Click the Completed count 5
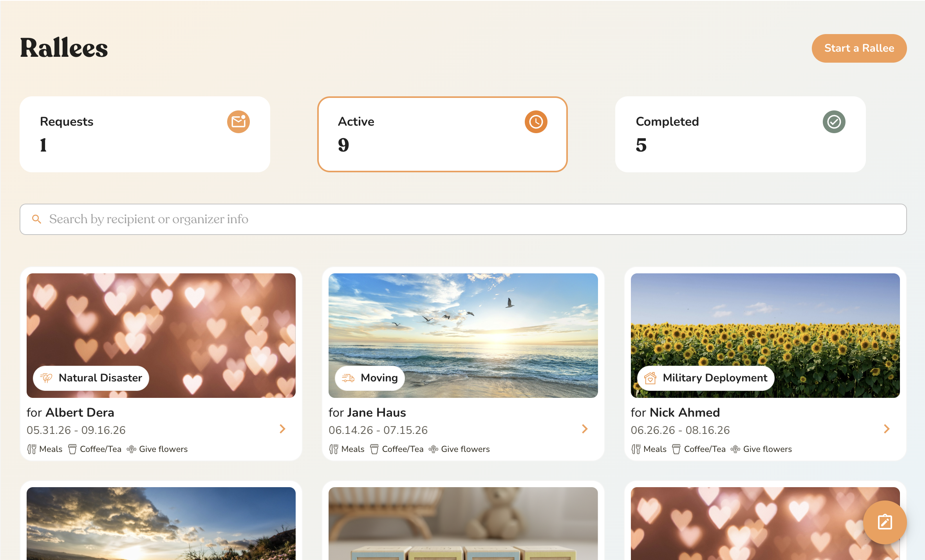Viewport: 925px width, 560px height. pos(641,145)
